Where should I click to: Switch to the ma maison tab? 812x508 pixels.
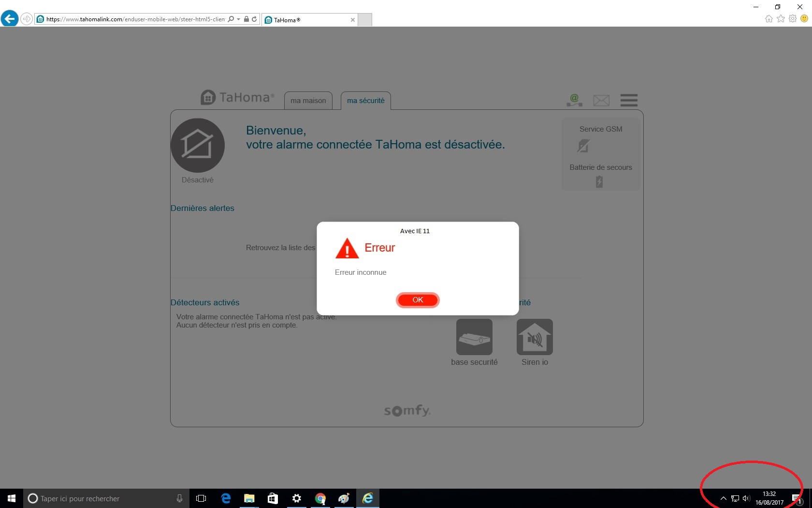(x=308, y=101)
